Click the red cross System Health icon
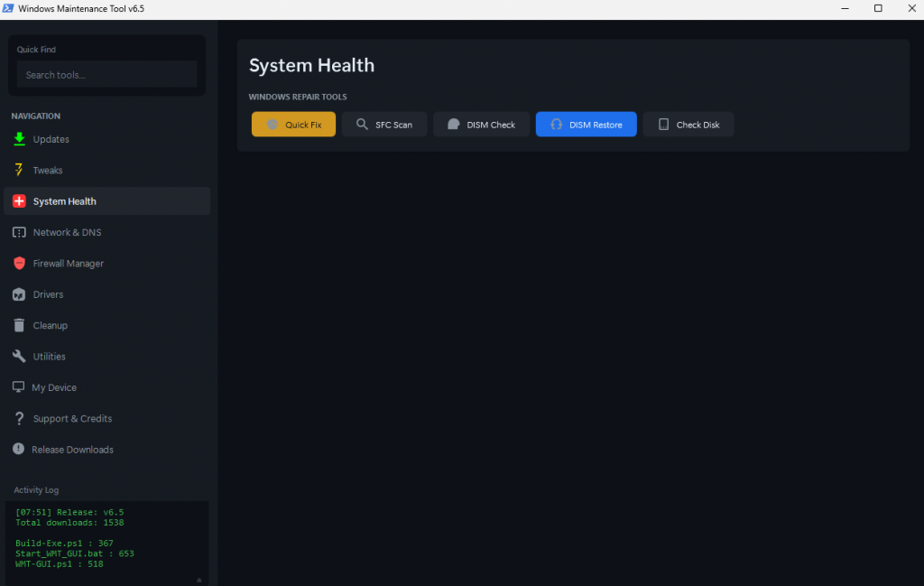This screenshot has height=586, width=924. [x=19, y=201]
